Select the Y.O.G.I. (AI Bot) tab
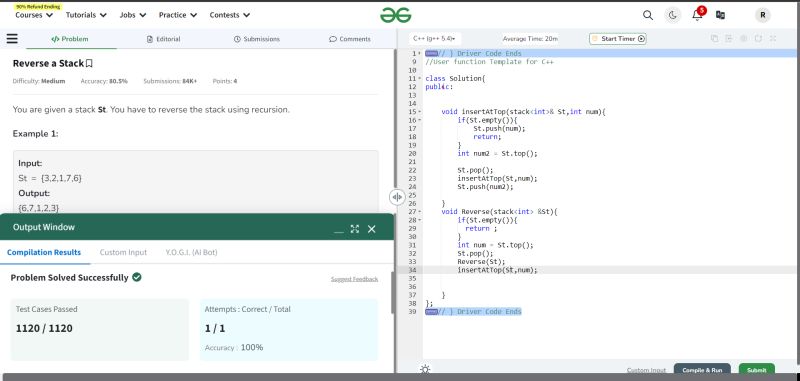The height and width of the screenshot is (381, 800). [191, 252]
